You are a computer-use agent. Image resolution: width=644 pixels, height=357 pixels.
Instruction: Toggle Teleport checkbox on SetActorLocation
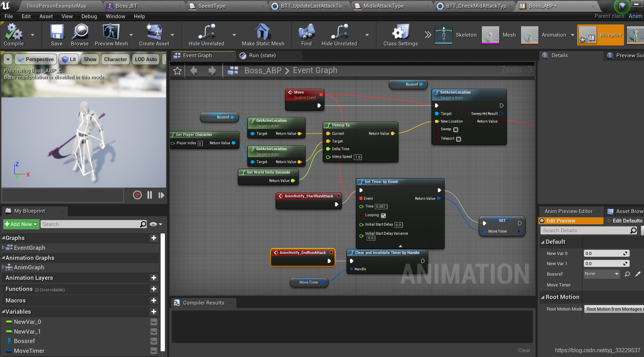[458, 139]
